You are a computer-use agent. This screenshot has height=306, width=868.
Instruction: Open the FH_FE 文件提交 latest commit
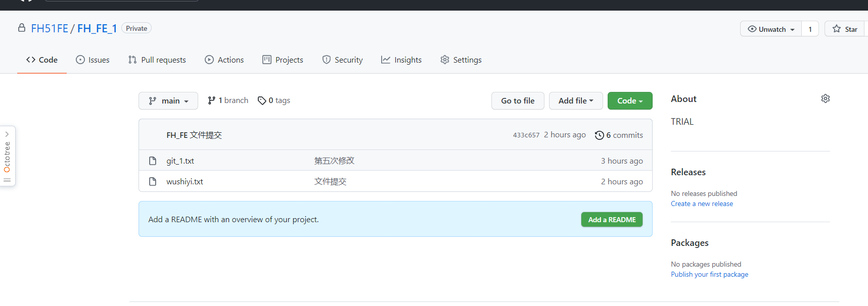pyautogui.click(x=194, y=135)
